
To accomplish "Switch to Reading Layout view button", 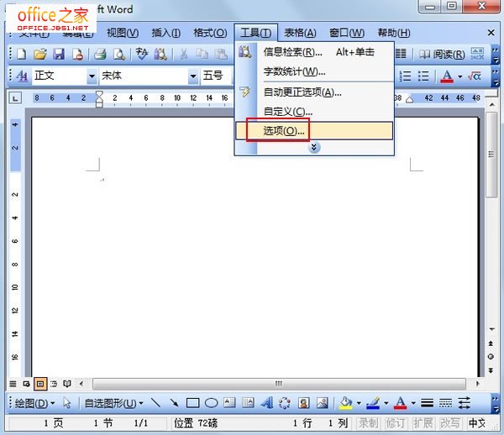I will click(67, 384).
